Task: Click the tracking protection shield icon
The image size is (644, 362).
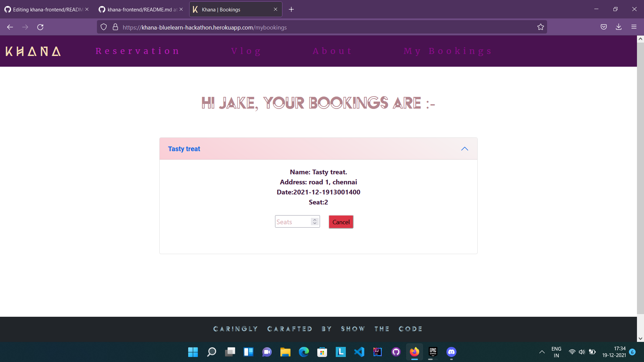Action: click(104, 27)
